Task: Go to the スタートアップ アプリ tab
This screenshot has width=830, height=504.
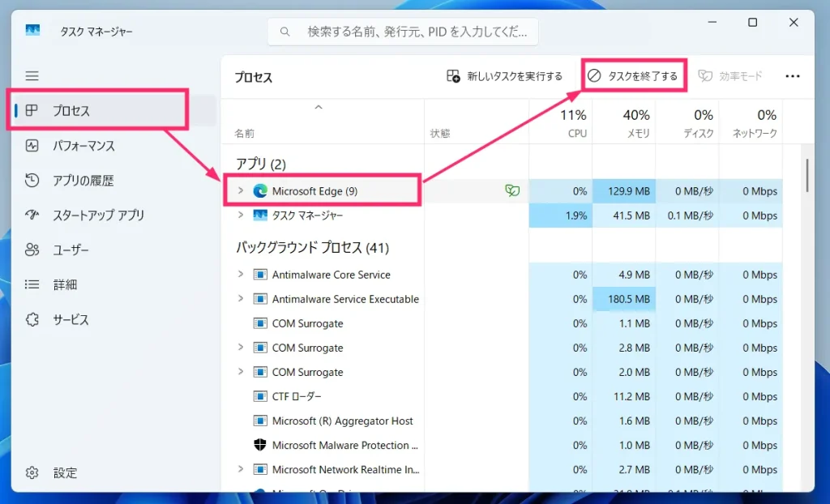Action: (114, 216)
